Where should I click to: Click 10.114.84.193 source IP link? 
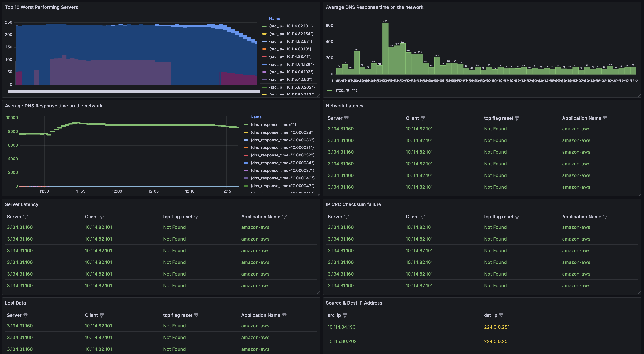click(341, 327)
